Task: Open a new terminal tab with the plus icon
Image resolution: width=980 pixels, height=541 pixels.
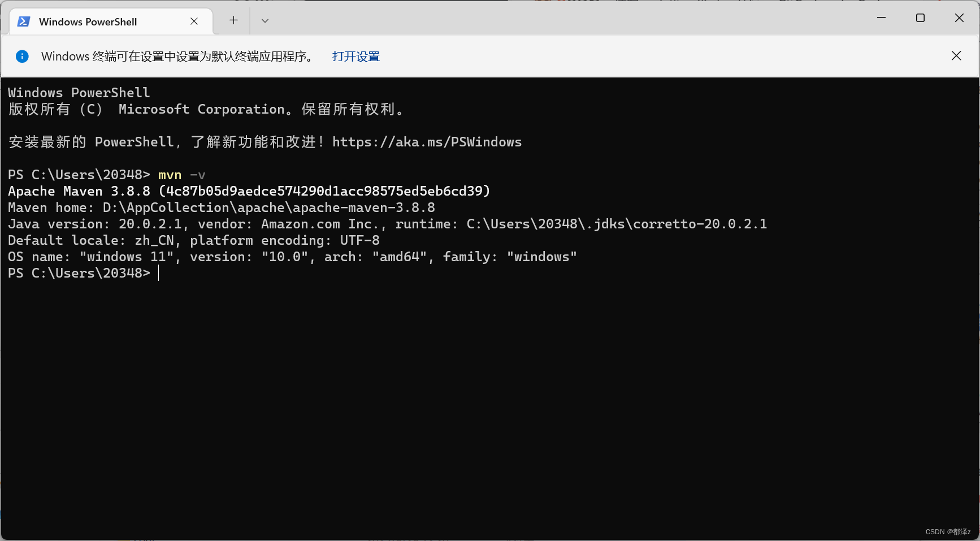Action: (x=233, y=20)
